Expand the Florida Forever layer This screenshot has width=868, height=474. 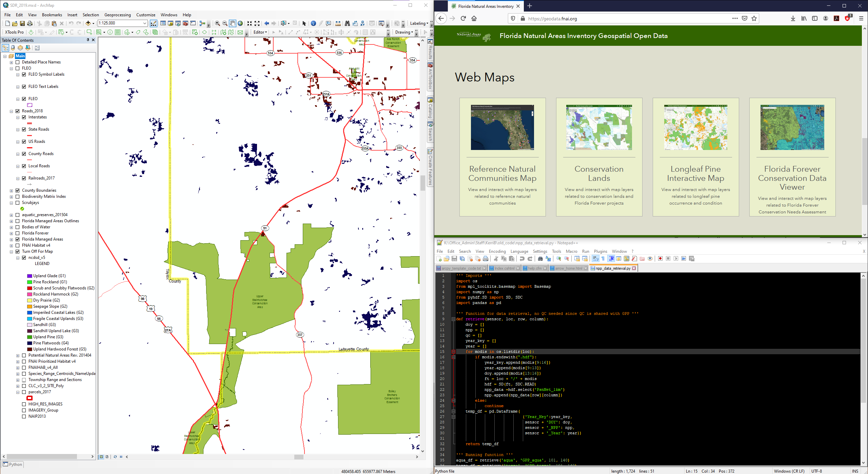point(11,233)
